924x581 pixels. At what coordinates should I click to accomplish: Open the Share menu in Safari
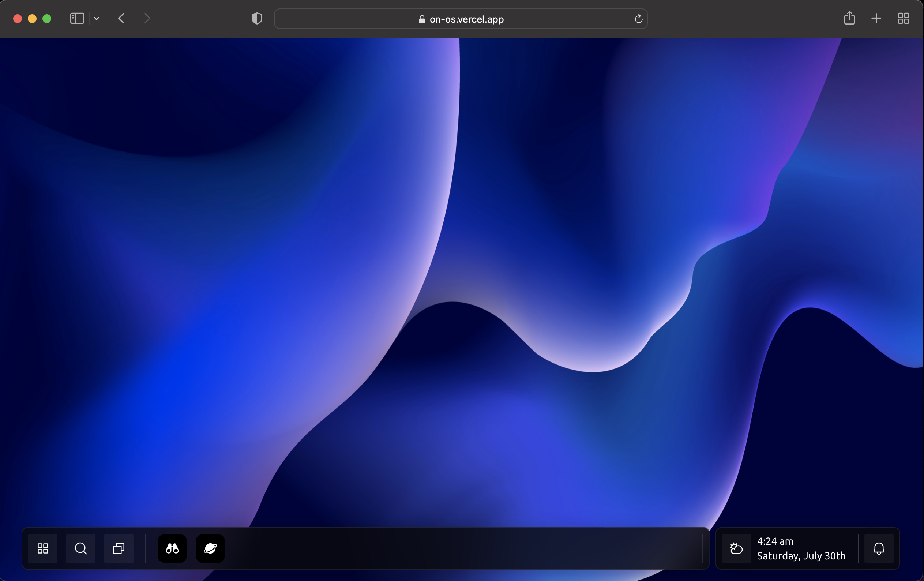tap(849, 18)
